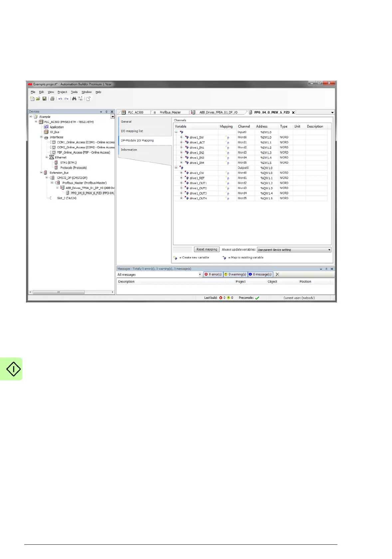Expand the drive1_IN3 variable row
This screenshot has width=392, height=559.
click(x=181, y=158)
